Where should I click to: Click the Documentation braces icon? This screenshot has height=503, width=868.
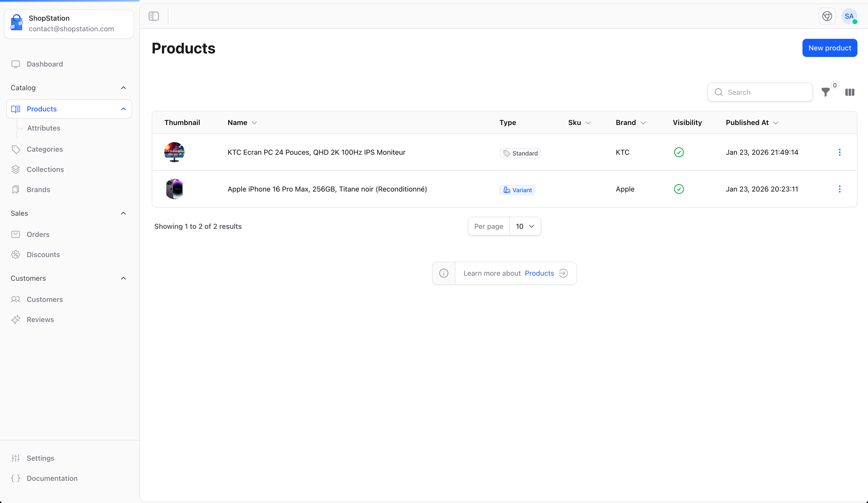point(16,478)
